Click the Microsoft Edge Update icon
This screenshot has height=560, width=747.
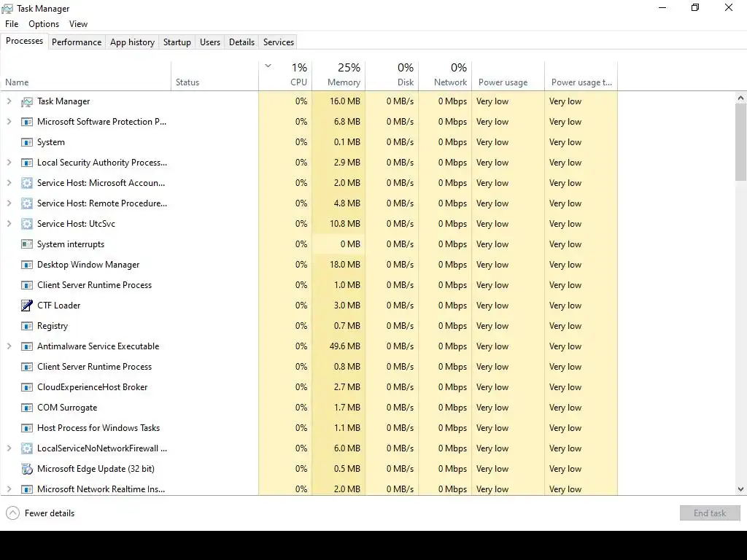click(27, 469)
